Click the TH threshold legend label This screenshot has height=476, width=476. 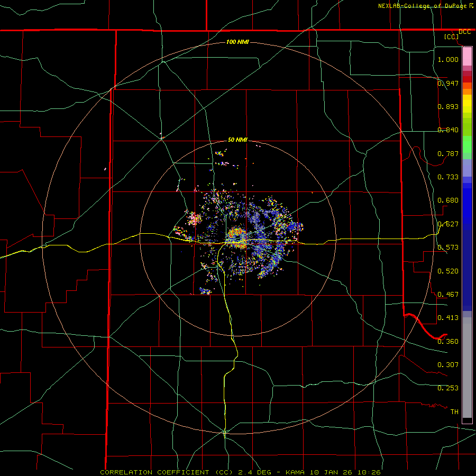454,412
